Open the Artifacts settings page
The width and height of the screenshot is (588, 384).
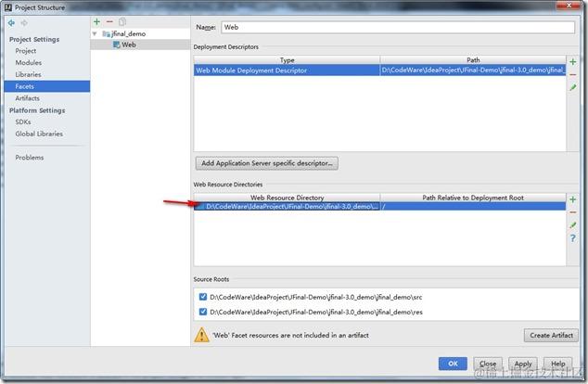point(28,98)
